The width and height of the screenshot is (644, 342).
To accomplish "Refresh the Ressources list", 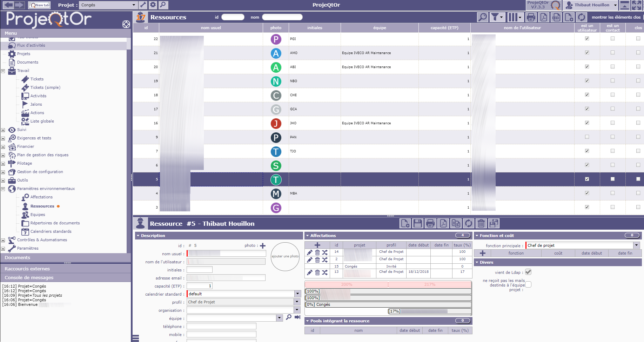I will pyautogui.click(x=582, y=17).
